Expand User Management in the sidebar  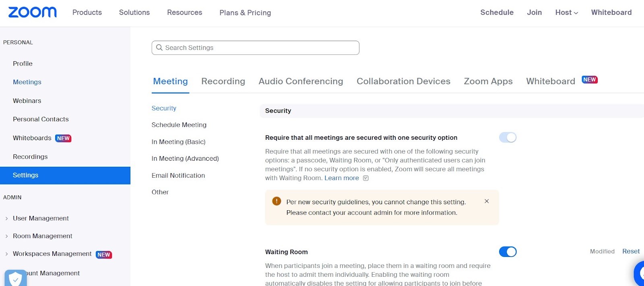pos(6,218)
